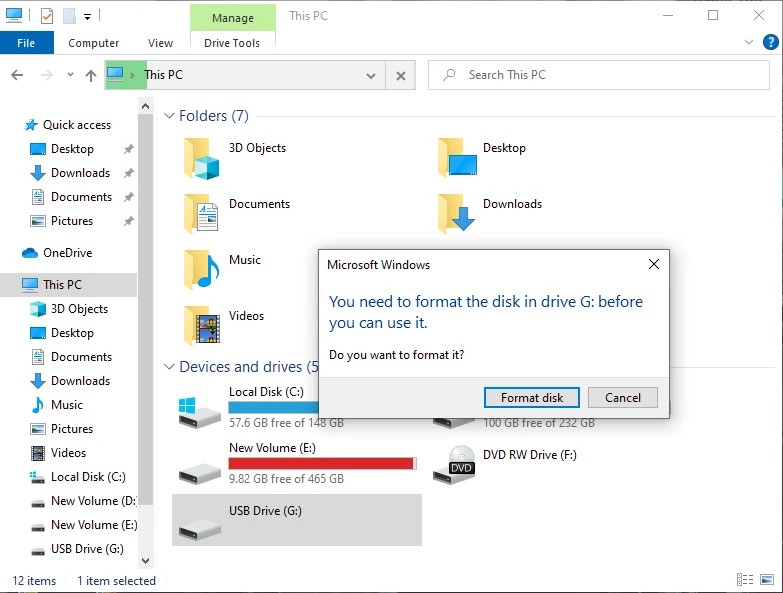Click navigation pane scroll down arrow
The image size is (783, 593).
point(145,561)
